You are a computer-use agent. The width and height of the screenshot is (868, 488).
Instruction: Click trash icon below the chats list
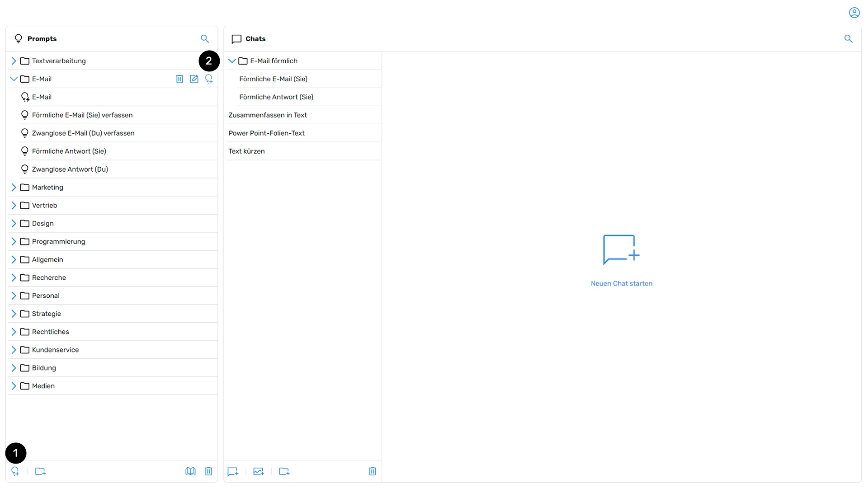(x=372, y=471)
